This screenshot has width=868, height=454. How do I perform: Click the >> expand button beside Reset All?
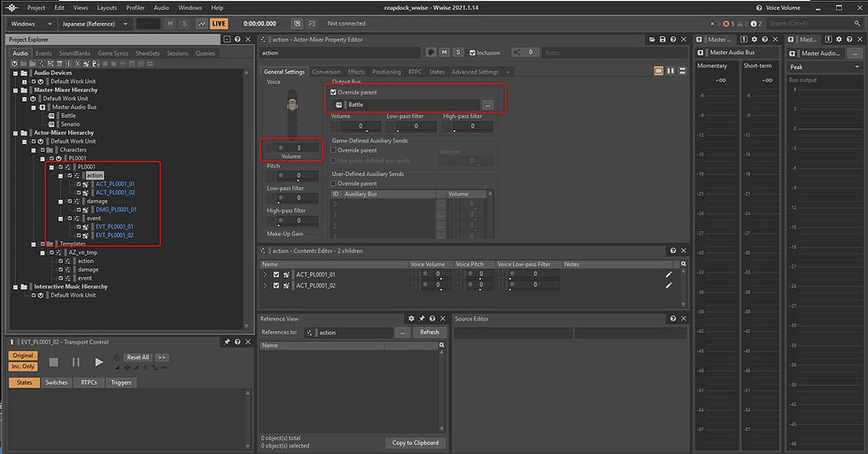coord(161,358)
